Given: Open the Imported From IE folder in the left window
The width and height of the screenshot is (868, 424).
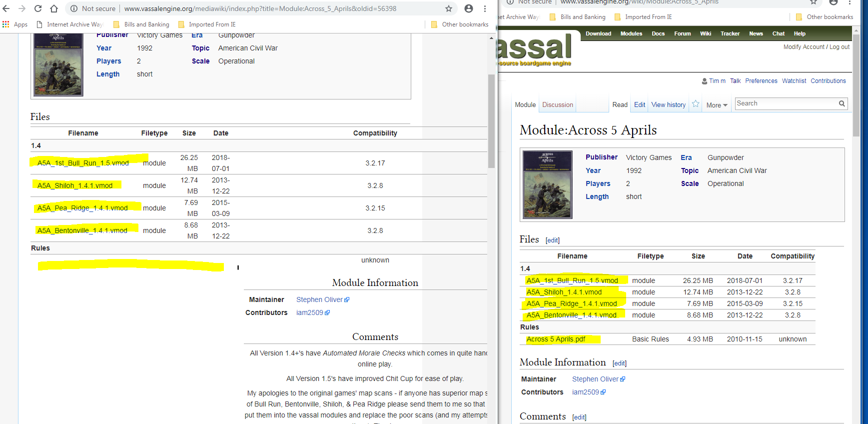Looking at the screenshot, I should pos(207,24).
